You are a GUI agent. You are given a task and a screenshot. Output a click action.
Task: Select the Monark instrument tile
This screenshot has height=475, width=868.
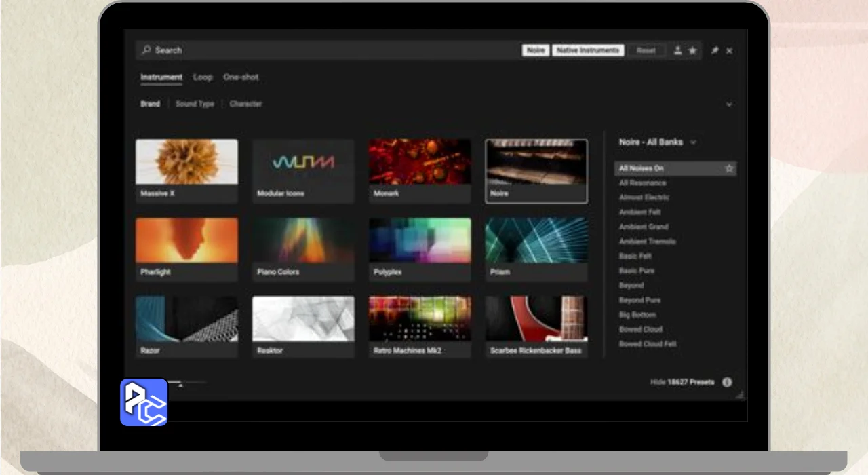[x=420, y=171]
